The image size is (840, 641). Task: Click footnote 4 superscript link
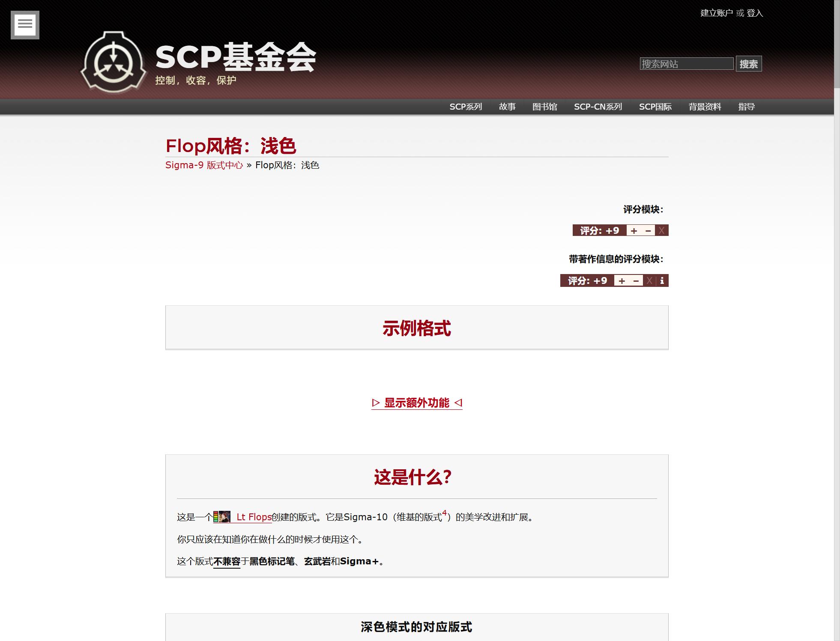[x=444, y=513]
